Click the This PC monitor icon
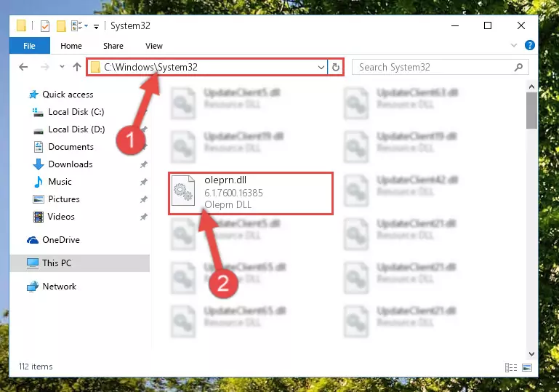The height and width of the screenshot is (392, 559). 33,263
